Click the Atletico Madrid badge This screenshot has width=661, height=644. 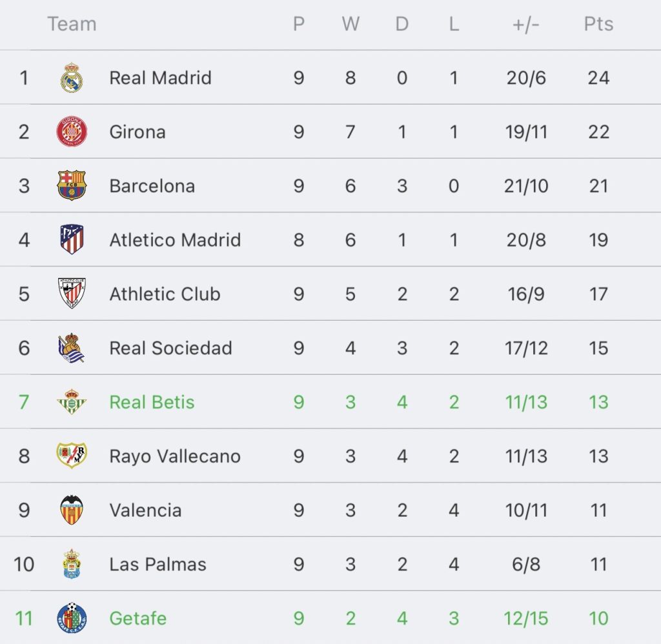[x=72, y=239]
